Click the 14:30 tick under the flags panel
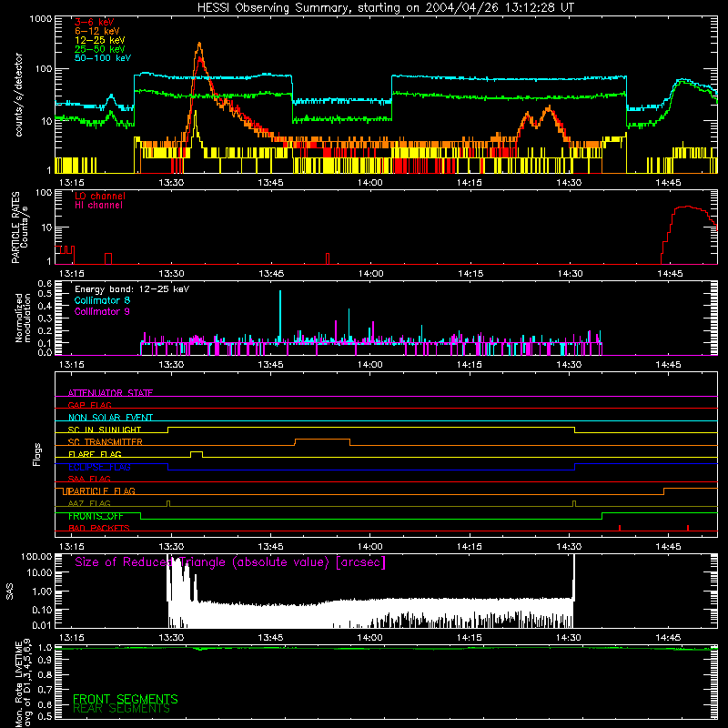The width and height of the screenshot is (728, 728). pyautogui.click(x=569, y=547)
